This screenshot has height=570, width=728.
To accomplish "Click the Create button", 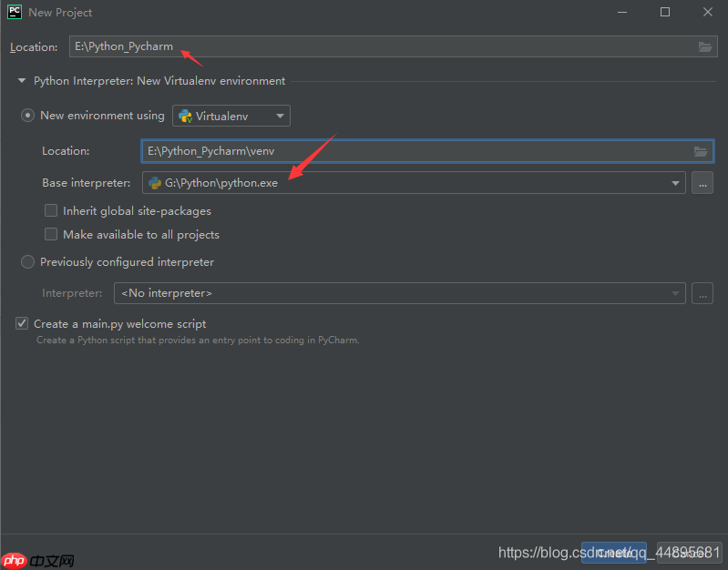I will (x=614, y=553).
